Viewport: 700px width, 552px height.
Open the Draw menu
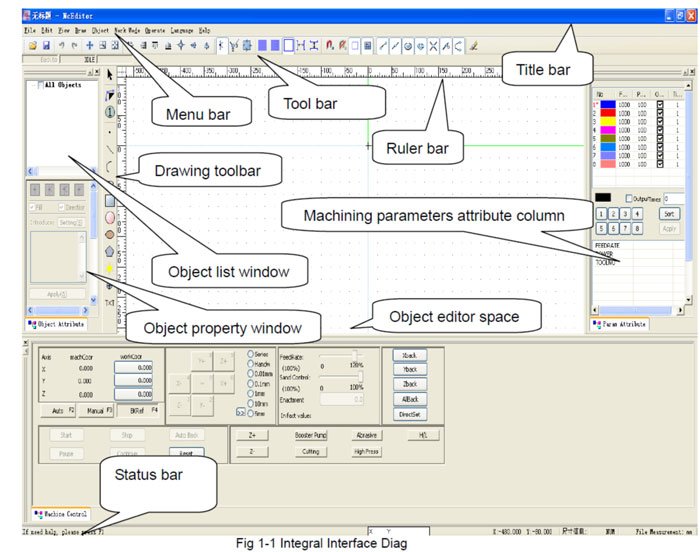pyautogui.click(x=80, y=30)
